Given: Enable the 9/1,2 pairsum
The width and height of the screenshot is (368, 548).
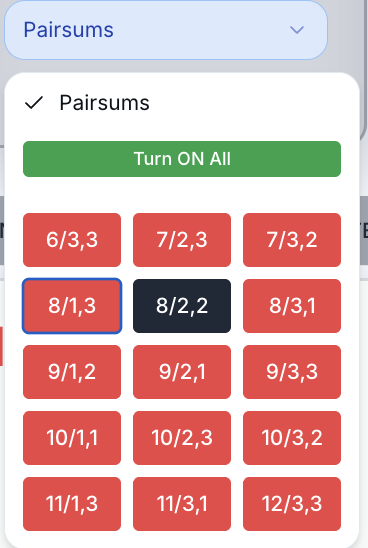Looking at the screenshot, I should [x=72, y=372].
